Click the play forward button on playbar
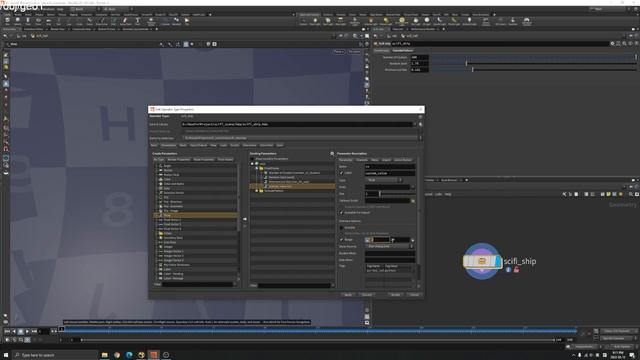Screen dimensions: 640x360 point(27,331)
